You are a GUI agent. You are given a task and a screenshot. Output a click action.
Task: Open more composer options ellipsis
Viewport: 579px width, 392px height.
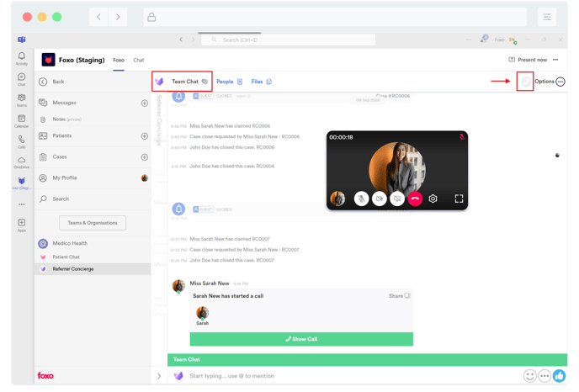coord(544,376)
